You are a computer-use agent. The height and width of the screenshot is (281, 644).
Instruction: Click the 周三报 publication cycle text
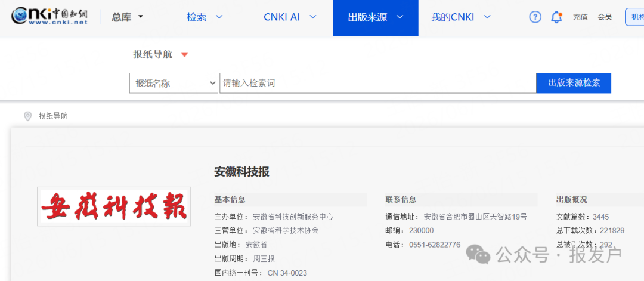coord(264,259)
